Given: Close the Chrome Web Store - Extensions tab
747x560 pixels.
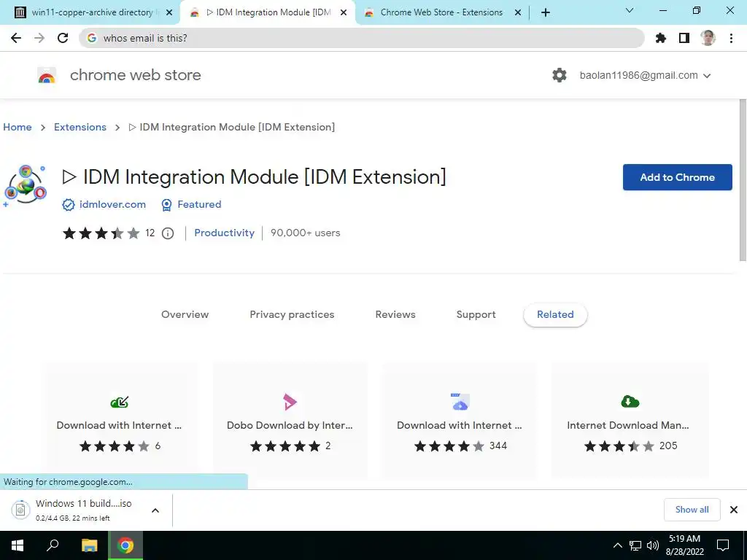Looking at the screenshot, I should 518,13.
